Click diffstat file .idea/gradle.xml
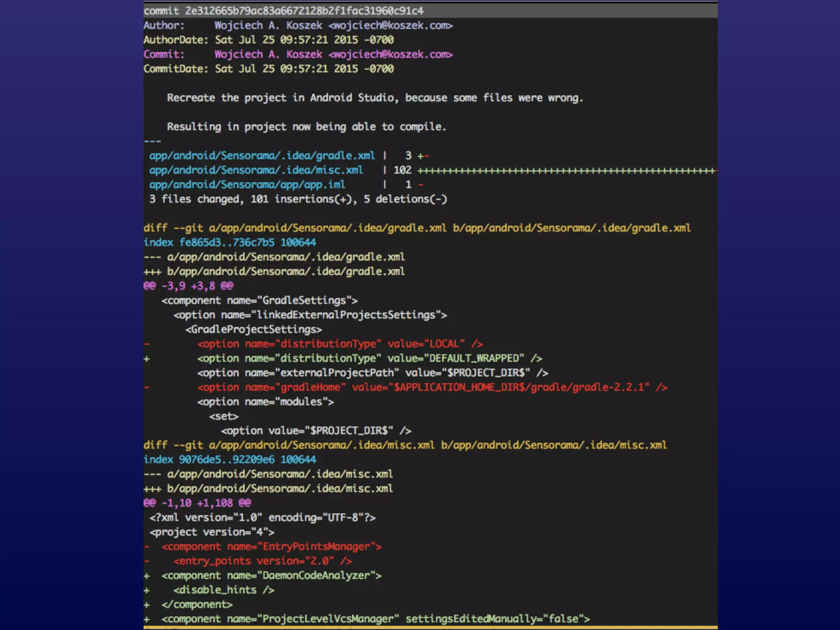The height and width of the screenshot is (630, 840). tap(262, 155)
